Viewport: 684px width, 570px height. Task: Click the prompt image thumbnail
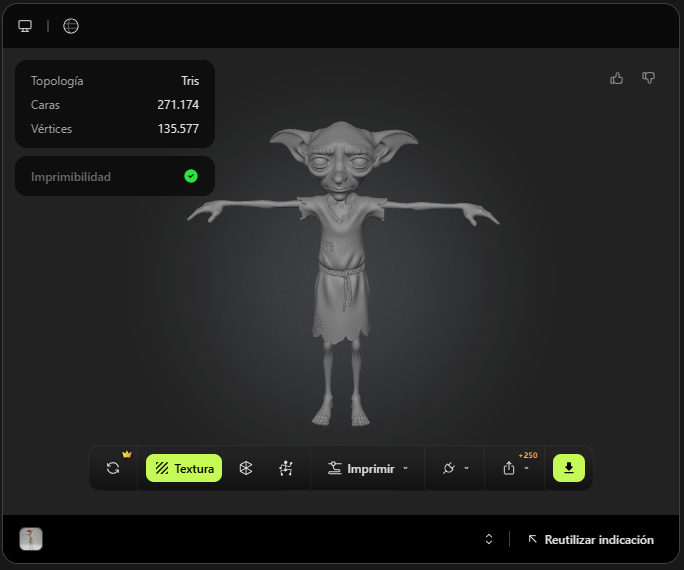(x=31, y=539)
